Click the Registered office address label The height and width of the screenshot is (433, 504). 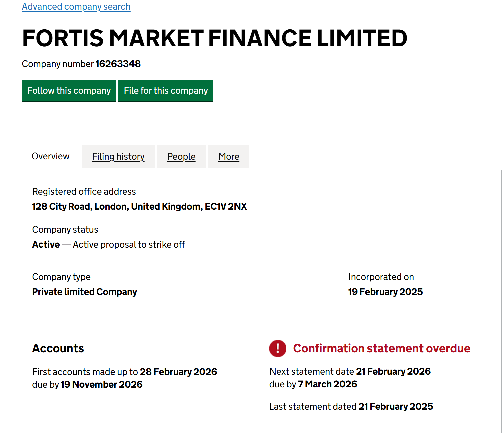(x=84, y=192)
